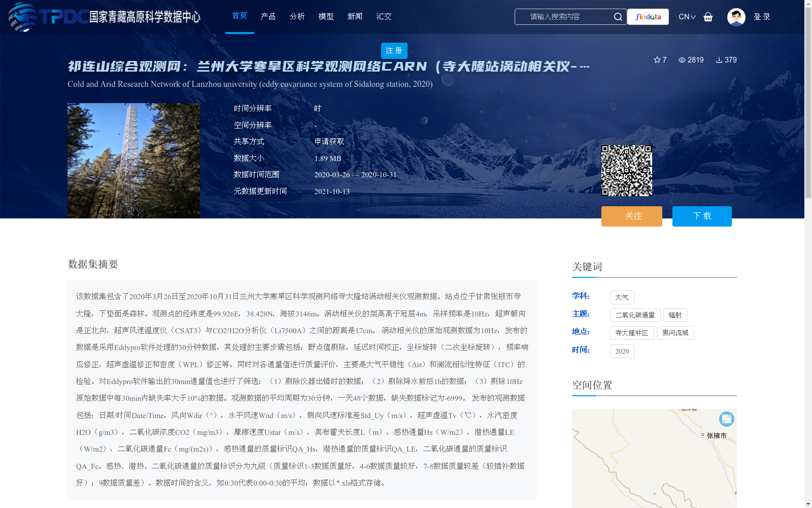Select the 黑河流域 location tag
This screenshot has height=508, width=812.
click(x=675, y=333)
